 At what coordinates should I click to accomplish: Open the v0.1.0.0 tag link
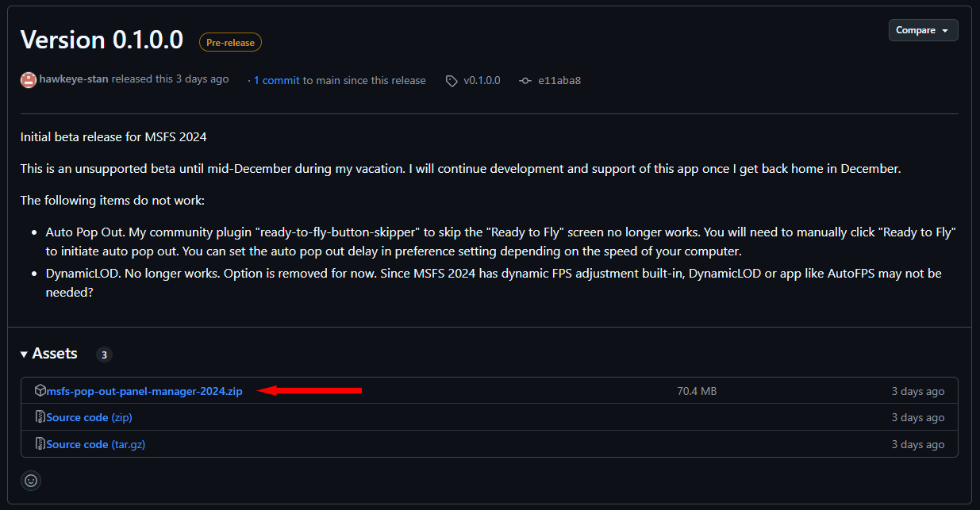482,80
